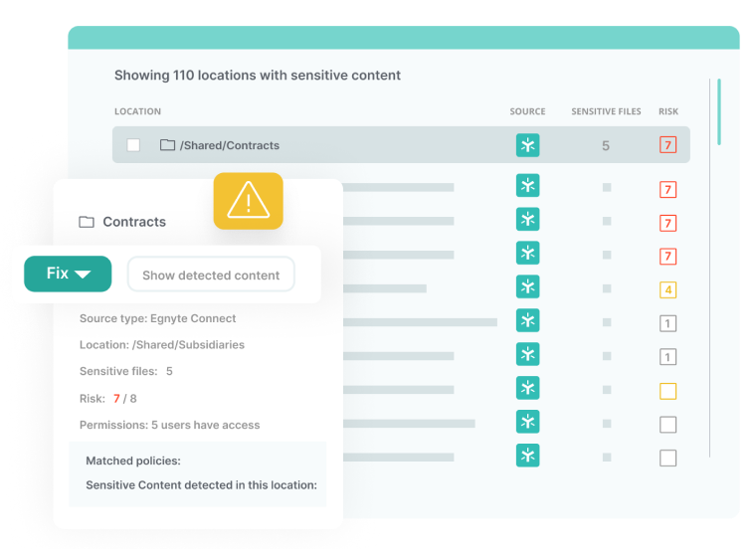Open the /Shared/Contracts location link
The height and width of the screenshot is (557, 756).
(229, 145)
